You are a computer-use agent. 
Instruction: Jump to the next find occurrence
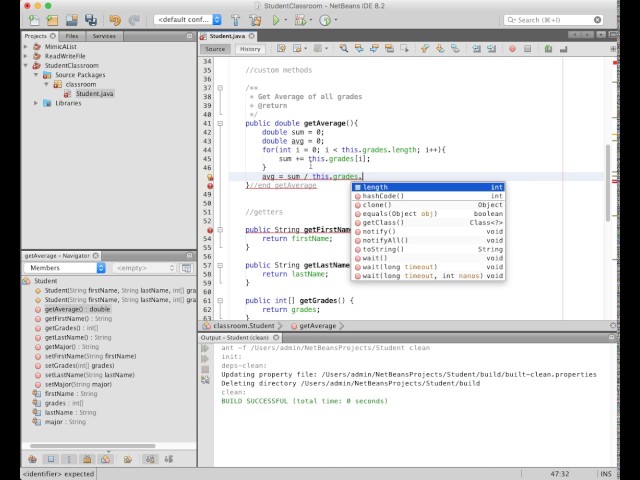pos(374,49)
